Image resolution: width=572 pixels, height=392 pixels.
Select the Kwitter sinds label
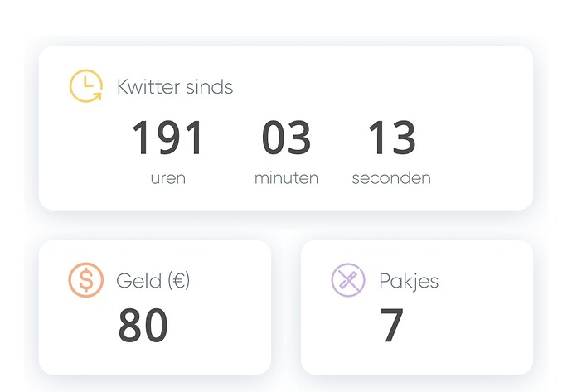[x=175, y=87]
